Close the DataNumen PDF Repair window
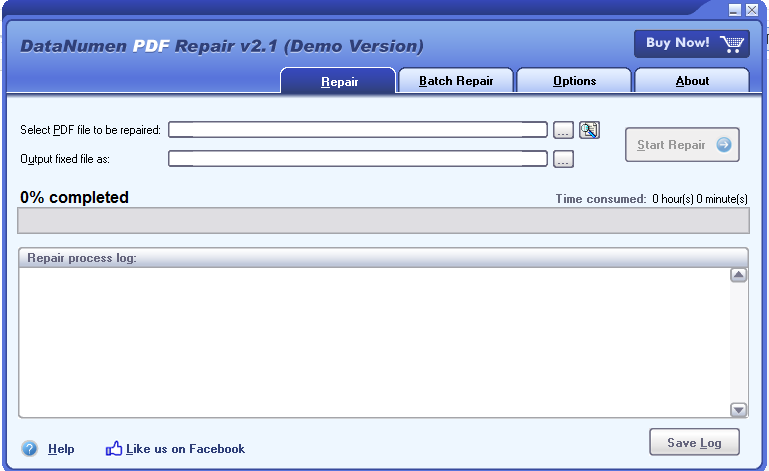 (752, 10)
